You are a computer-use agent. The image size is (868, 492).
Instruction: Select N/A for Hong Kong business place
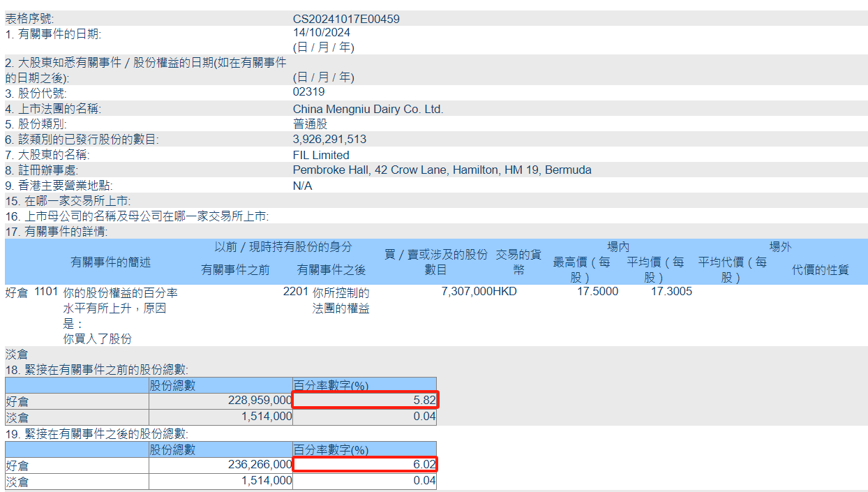click(302, 186)
